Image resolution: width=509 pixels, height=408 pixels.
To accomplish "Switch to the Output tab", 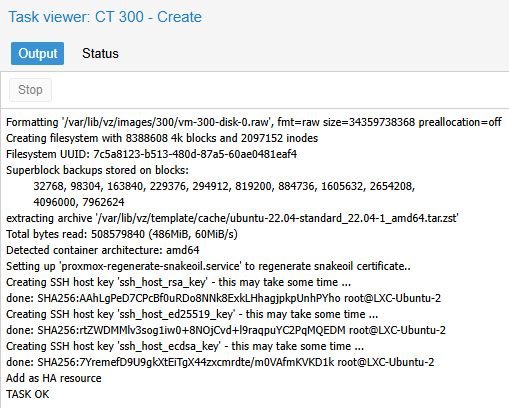I will click(x=37, y=53).
